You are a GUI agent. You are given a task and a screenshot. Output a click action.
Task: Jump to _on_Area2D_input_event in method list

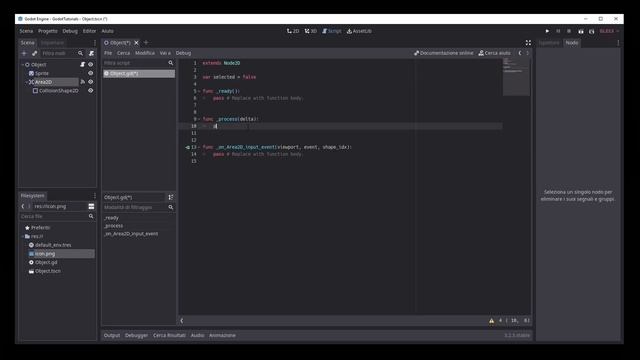[131, 234]
